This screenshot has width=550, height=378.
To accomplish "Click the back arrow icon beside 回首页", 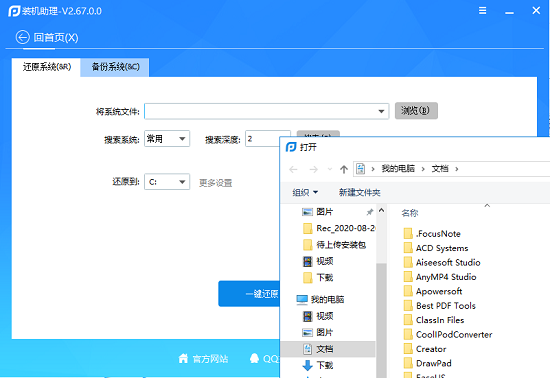I will 22,37.
